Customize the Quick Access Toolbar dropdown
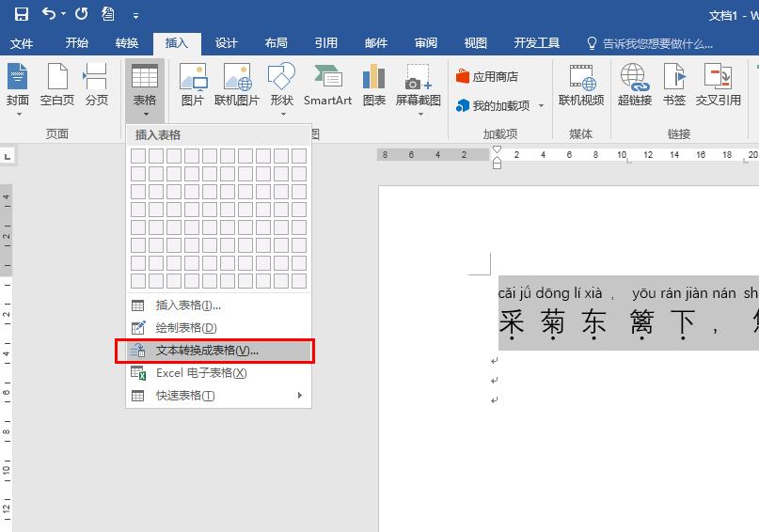This screenshot has width=759, height=532. click(136, 16)
